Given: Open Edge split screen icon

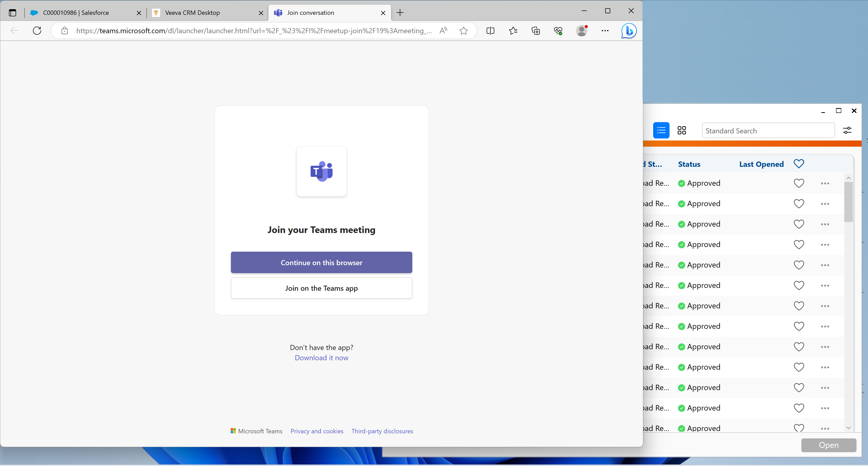Looking at the screenshot, I should [490, 31].
